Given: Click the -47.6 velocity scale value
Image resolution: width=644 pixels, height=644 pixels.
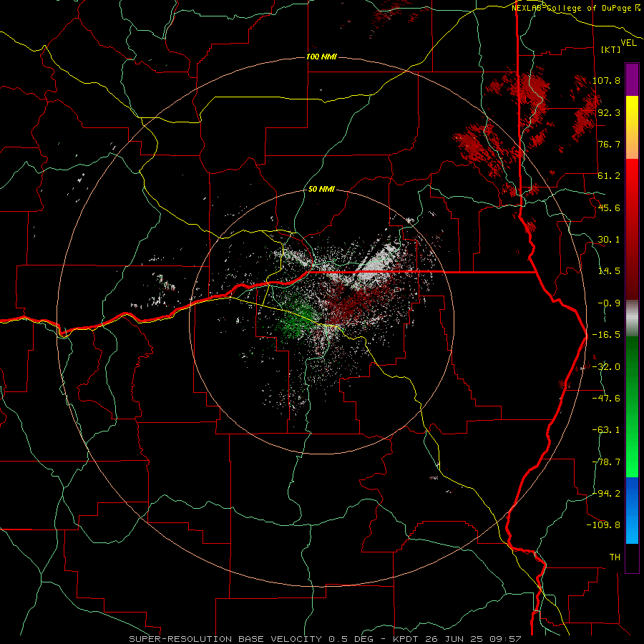Looking at the screenshot, I should coord(606,399).
